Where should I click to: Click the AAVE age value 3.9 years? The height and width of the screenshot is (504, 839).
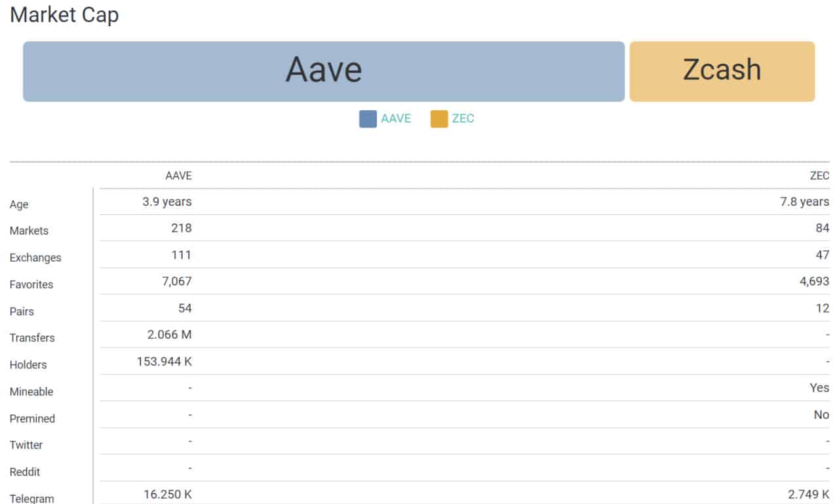click(x=167, y=202)
